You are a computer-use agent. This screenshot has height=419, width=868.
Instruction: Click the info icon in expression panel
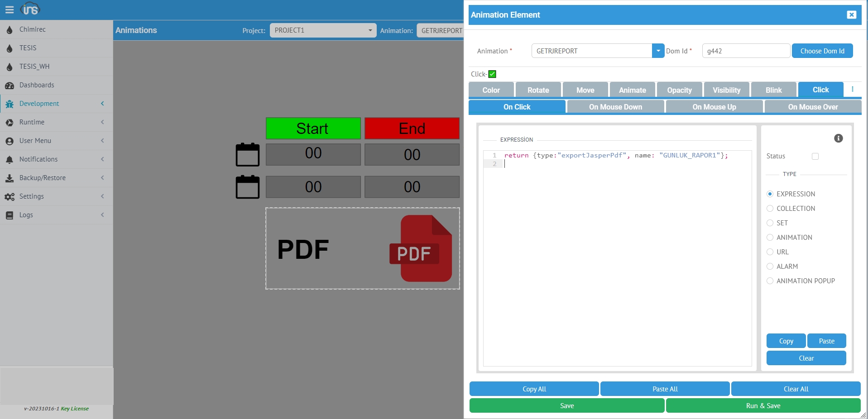[x=838, y=138]
